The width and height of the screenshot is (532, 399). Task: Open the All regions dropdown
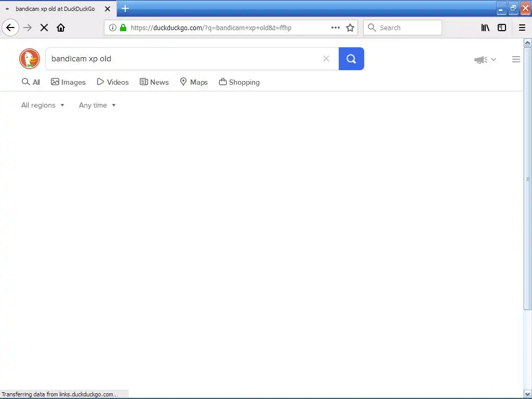[43, 105]
